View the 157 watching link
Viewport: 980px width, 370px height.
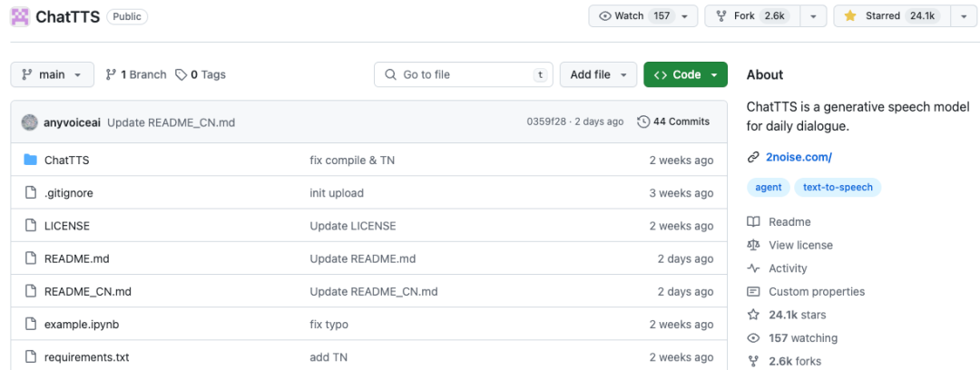(803, 338)
